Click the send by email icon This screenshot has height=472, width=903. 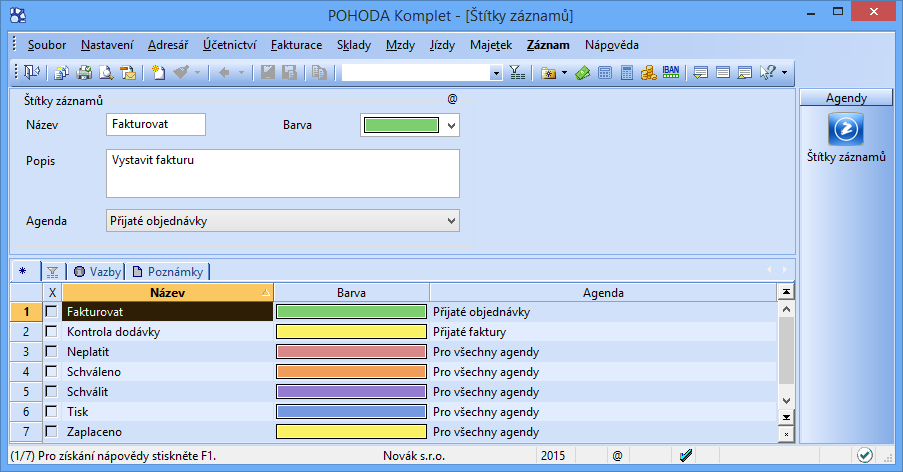click(x=128, y=73)
